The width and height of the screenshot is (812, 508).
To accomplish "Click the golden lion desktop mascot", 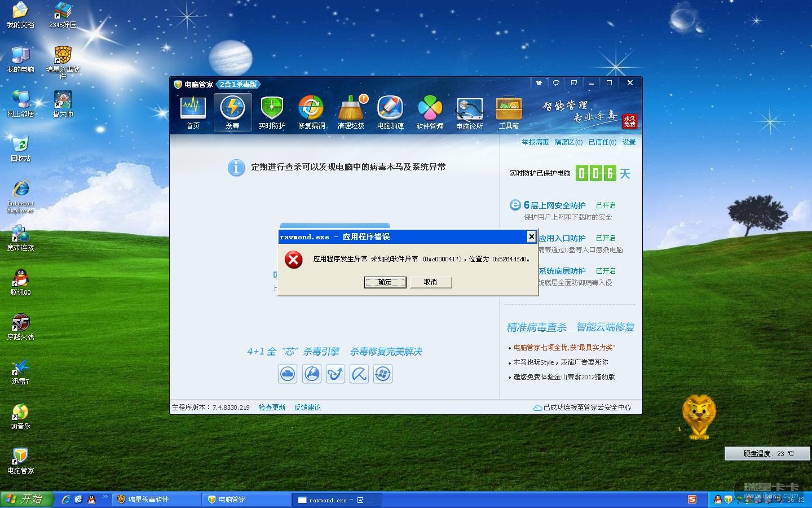I will coord(699,417).
